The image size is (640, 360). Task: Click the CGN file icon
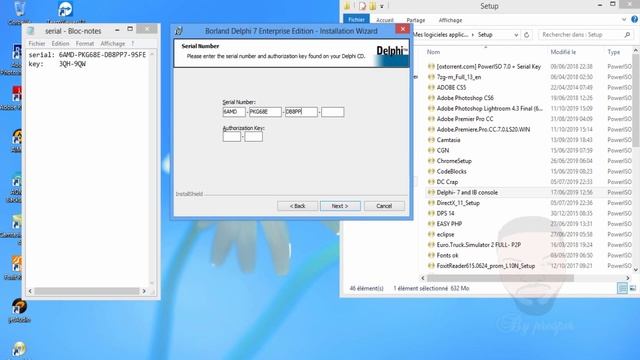coord(431,151)
